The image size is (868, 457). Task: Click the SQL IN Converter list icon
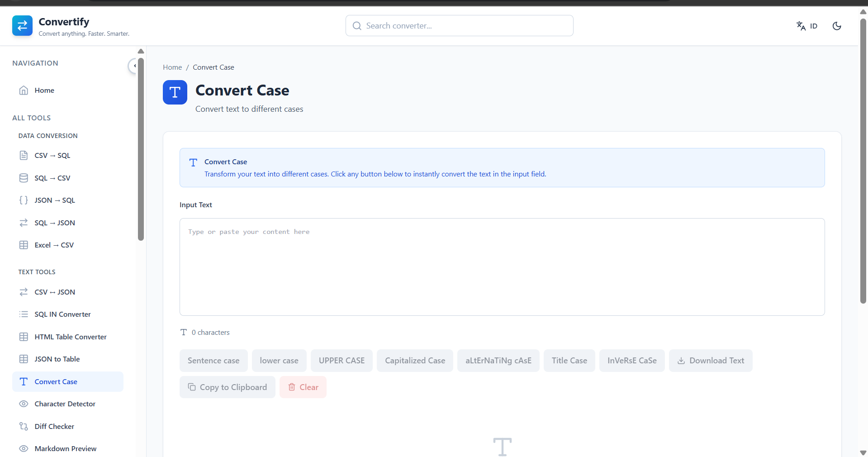pyautogui.click(x=24, y=314)
